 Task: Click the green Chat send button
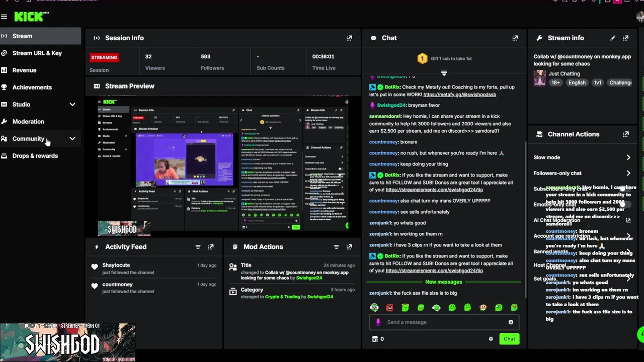(x=509, y=339)
